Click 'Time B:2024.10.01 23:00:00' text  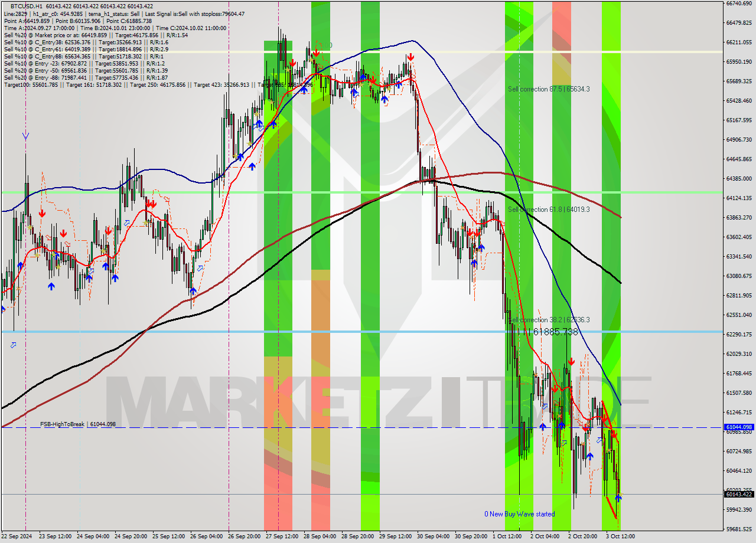pos(116,28)
